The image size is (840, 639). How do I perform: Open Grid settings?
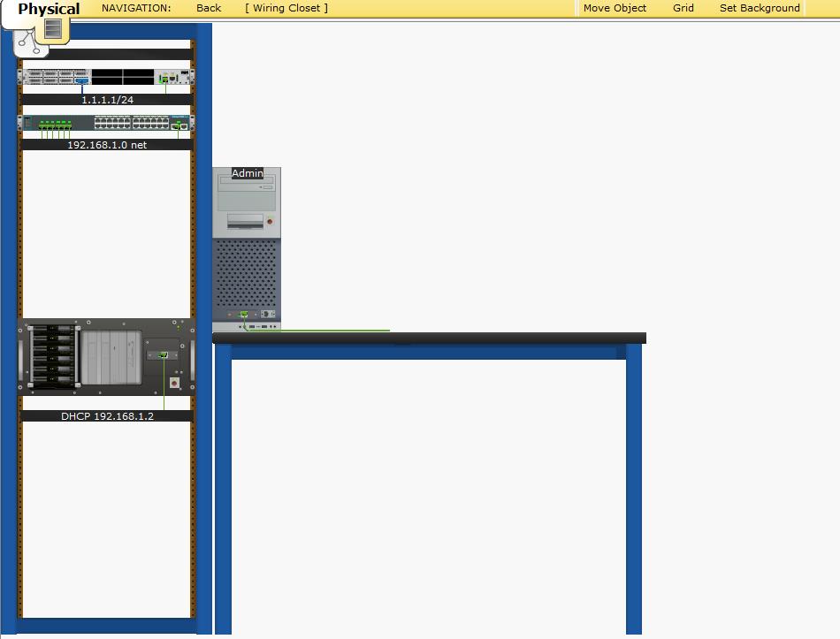[x=683, y=8]
